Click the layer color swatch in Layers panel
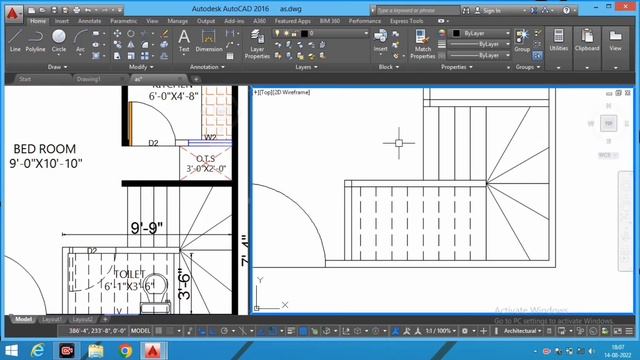The image size is (640, 360). pyautogui.click(x=304, y=33)
